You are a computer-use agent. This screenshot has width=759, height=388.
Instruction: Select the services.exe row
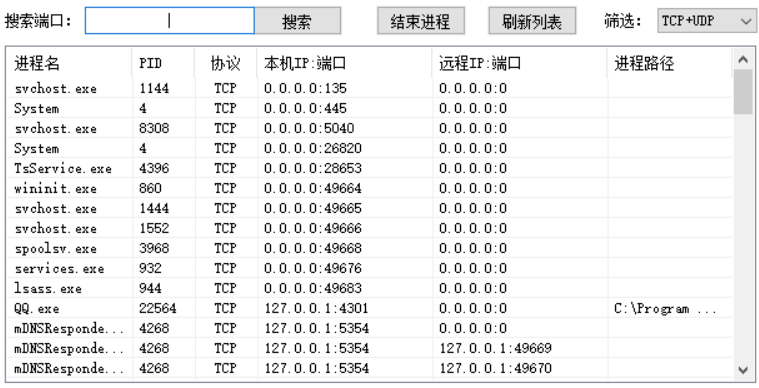[370, 269]
